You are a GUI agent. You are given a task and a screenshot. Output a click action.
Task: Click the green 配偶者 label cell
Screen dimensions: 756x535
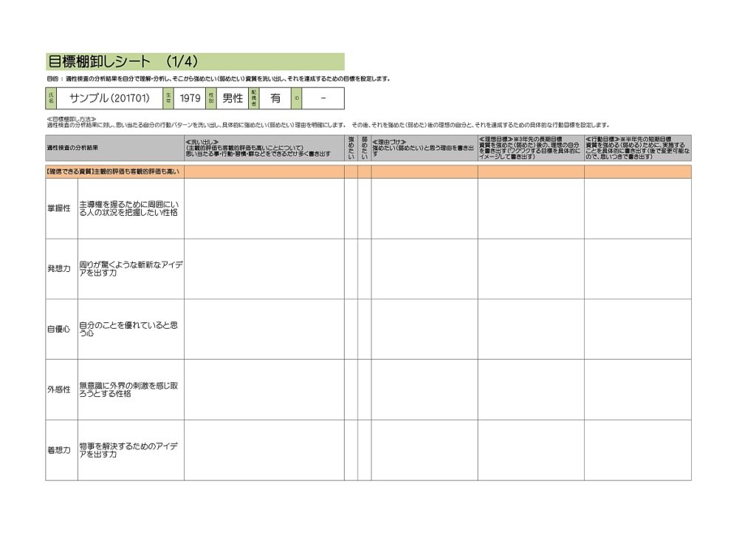tap(254, 98)
